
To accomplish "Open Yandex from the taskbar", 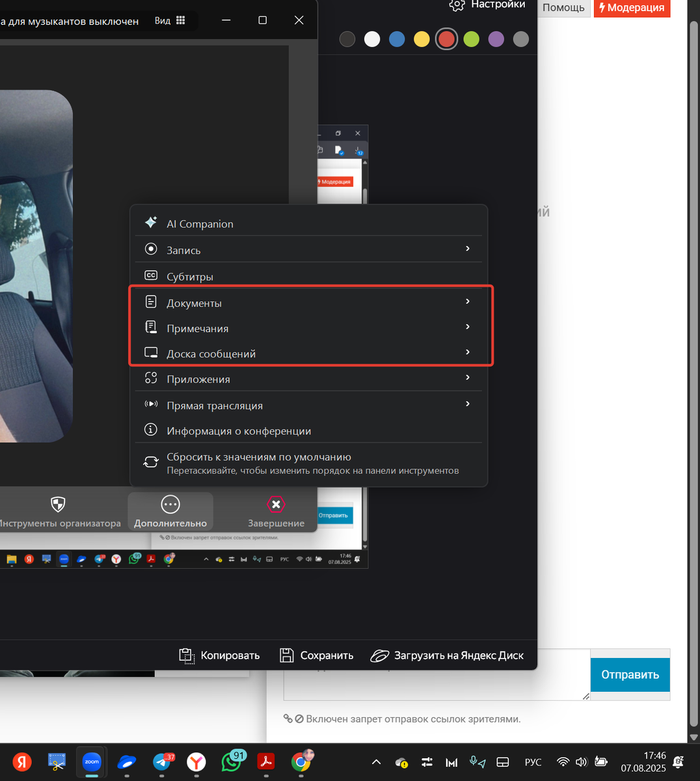I will pos(22,761).
